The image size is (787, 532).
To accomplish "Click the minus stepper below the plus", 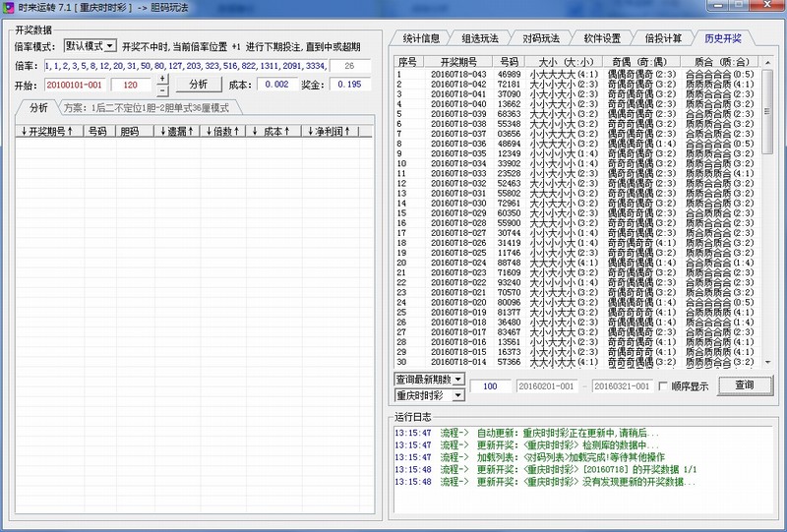I will [162, 89].
